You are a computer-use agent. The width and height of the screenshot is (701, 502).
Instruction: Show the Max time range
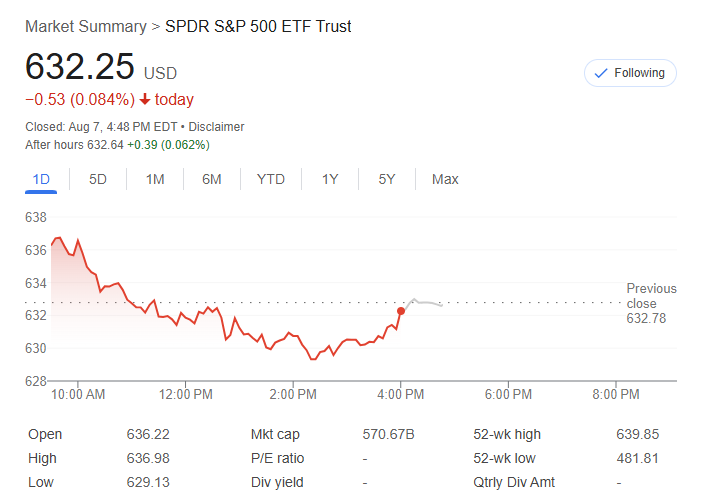[x=445, y=179]
